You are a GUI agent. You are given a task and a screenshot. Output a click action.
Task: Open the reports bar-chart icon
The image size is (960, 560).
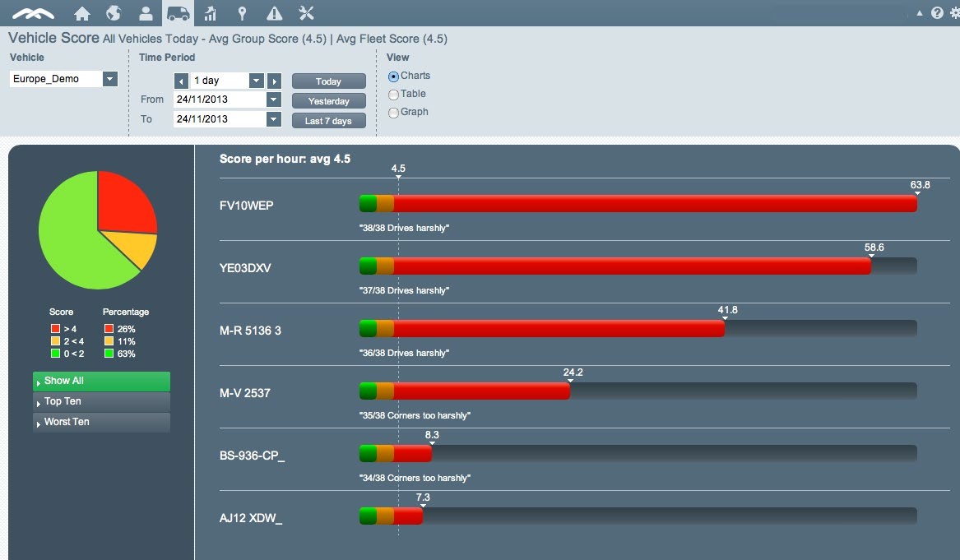coord(209,12)
